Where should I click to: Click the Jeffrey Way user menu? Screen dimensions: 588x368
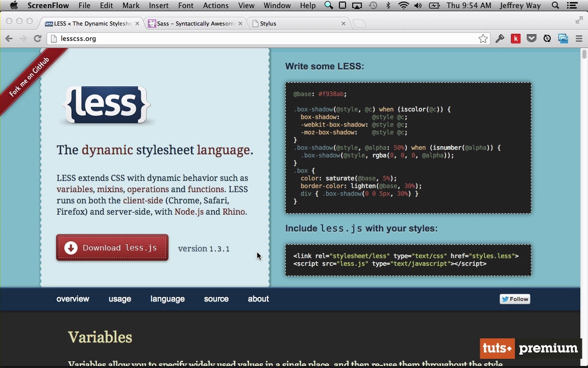point(520,5)
